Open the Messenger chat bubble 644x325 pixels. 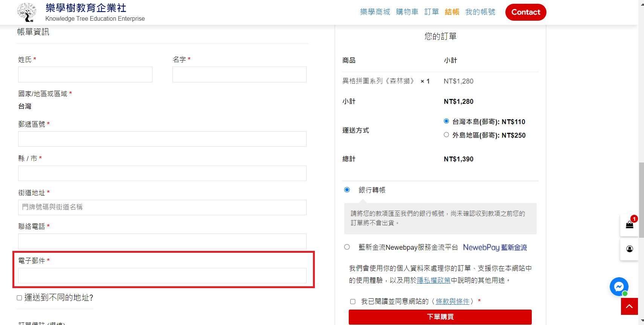[x=619, y=287]
